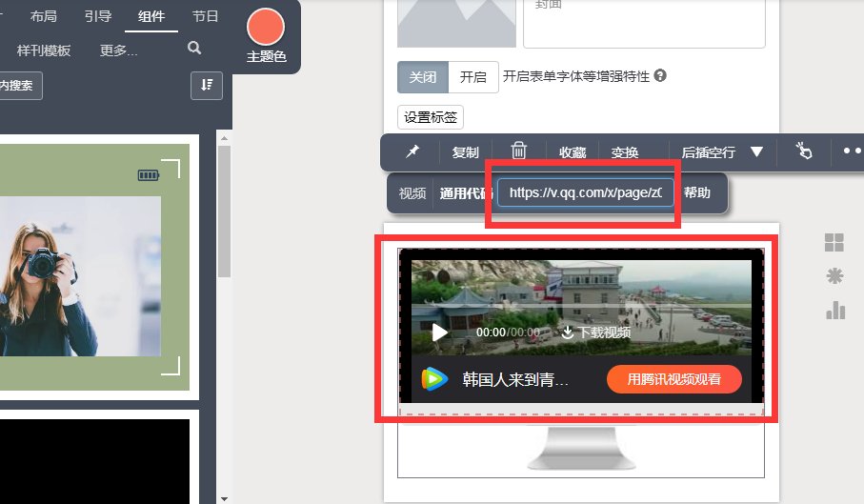Select the 通用代码 option
Image resolution: width=864 pixels, height=504 pixels.
click(466, 193)
